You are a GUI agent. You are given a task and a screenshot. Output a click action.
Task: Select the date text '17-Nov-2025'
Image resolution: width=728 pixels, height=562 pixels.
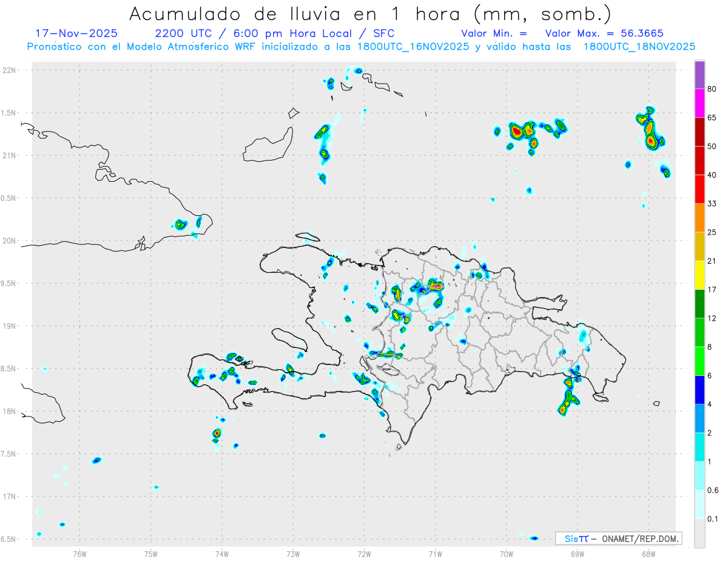point(77,33)
